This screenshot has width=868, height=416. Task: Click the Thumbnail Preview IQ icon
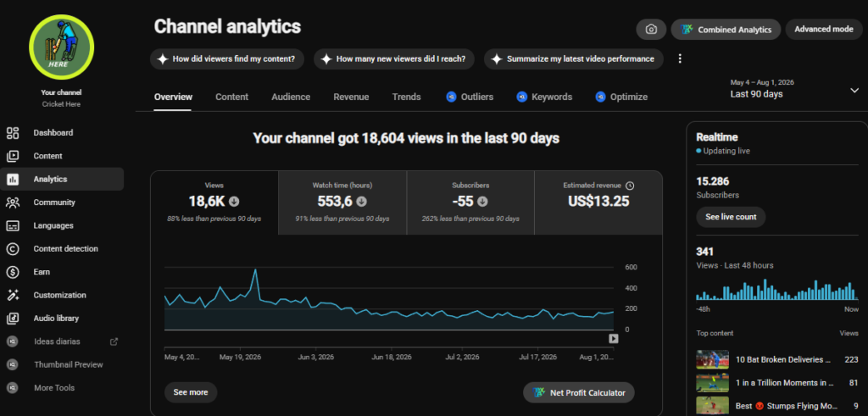tap(12, 364)
